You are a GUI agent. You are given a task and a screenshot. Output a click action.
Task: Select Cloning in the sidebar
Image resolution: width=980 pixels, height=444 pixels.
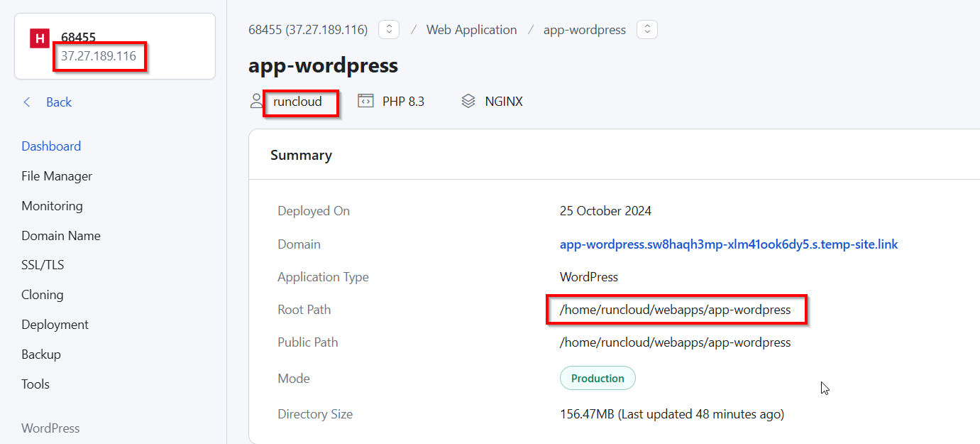[43, 295]
